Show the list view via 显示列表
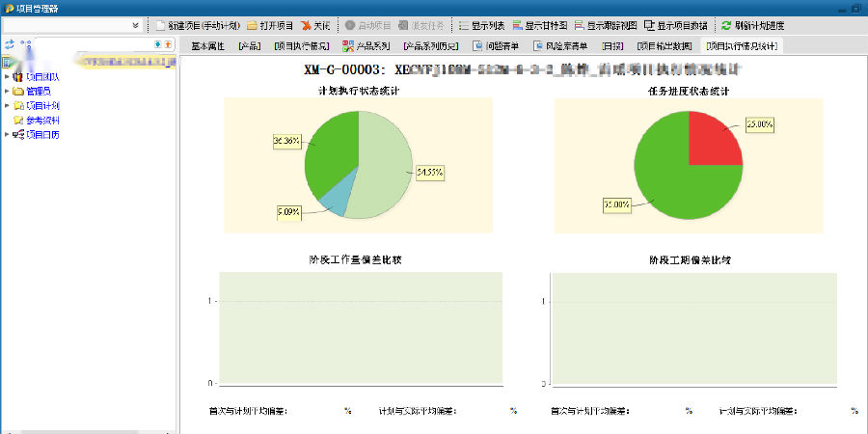This screenshot has width=868, height=434. (480, 25)
